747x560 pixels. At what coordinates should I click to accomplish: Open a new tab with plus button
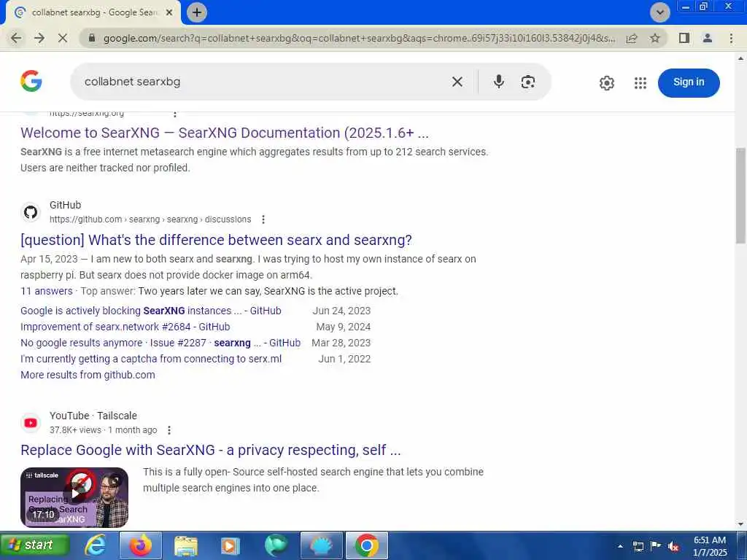(197, 12)
